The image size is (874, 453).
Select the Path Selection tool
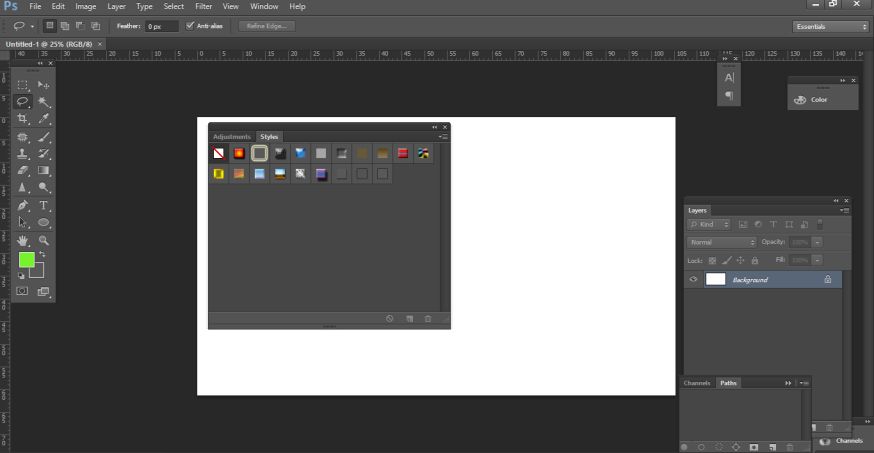(x=22, y=222)
